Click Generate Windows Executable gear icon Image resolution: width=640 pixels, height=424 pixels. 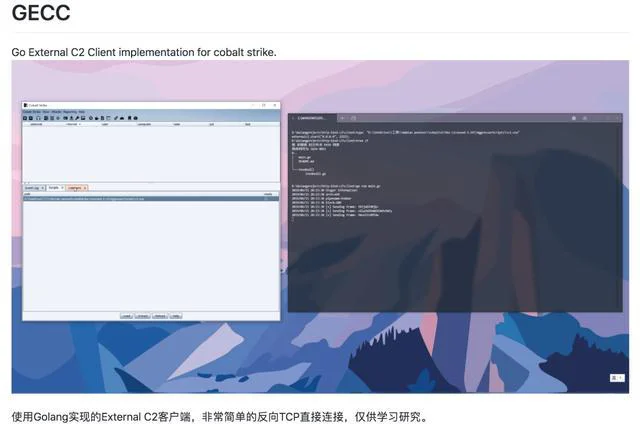[91, 118]
